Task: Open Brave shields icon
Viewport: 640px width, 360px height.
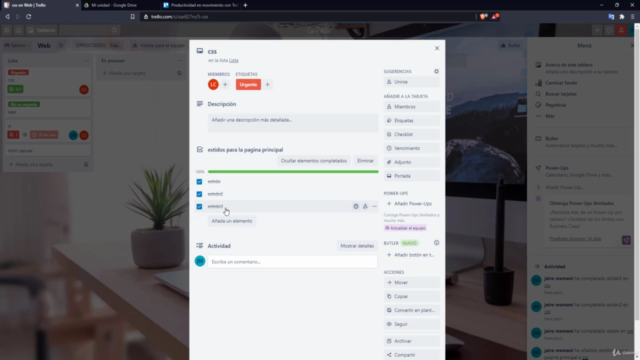Action: (x=484, y=17)
